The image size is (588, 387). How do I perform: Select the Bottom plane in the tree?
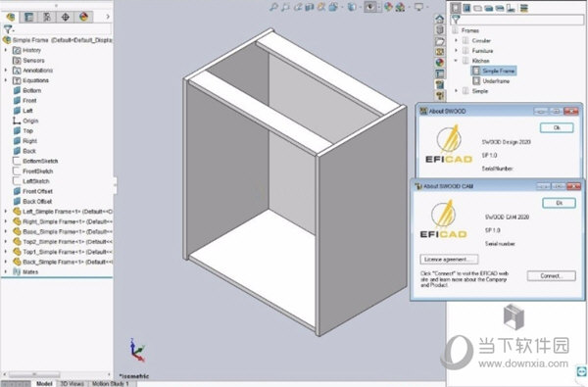(x=27, y=90)
